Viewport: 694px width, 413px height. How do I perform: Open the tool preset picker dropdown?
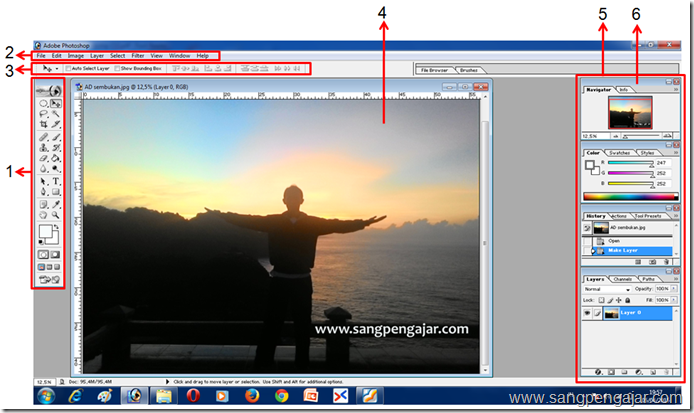click(57, 69)
